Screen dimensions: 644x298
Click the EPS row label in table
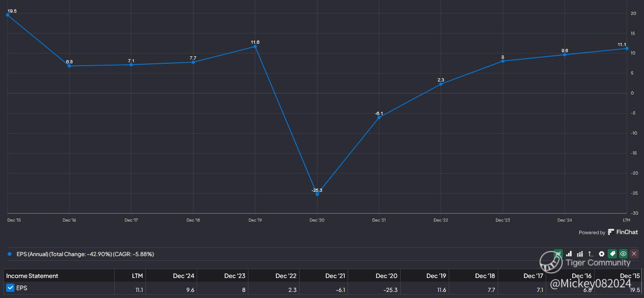(22, 288)
